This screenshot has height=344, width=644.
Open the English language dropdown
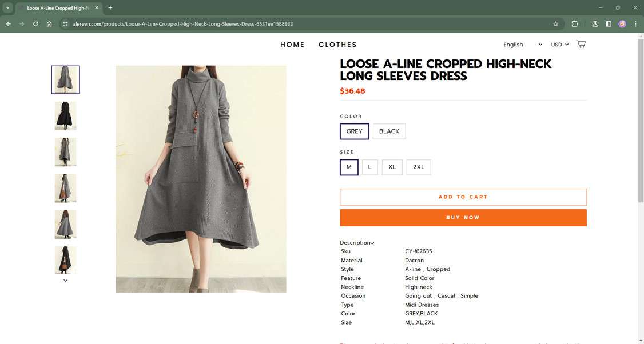pyautogui.click(x=522, y=44)
